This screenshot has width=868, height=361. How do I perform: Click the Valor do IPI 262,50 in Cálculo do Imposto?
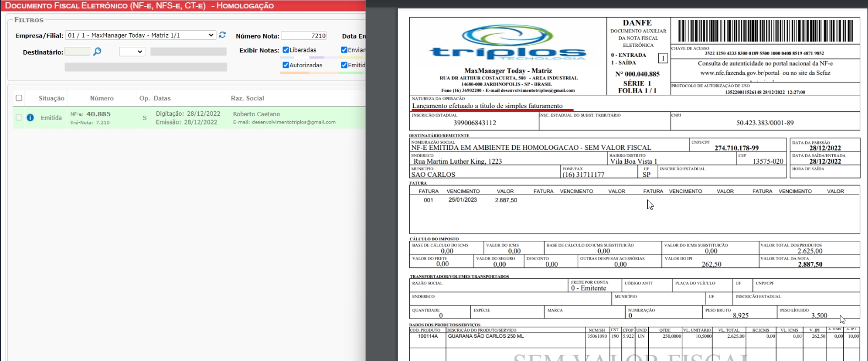coord(711,265)
